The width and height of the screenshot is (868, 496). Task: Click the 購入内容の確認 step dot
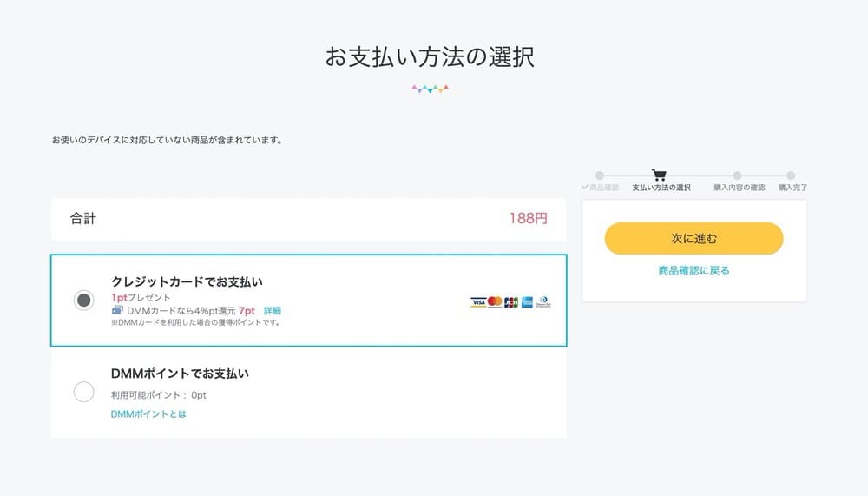coord(737,175)
